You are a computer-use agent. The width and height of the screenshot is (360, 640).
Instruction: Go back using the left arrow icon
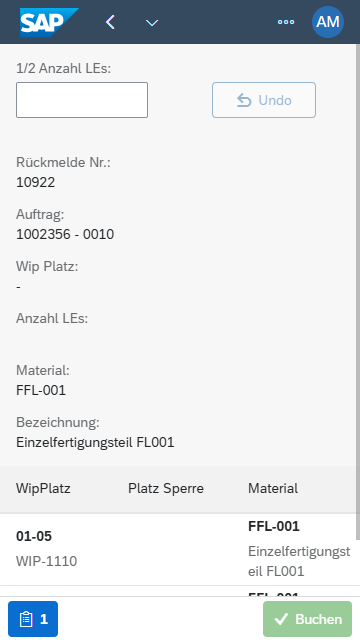(110, 22)
